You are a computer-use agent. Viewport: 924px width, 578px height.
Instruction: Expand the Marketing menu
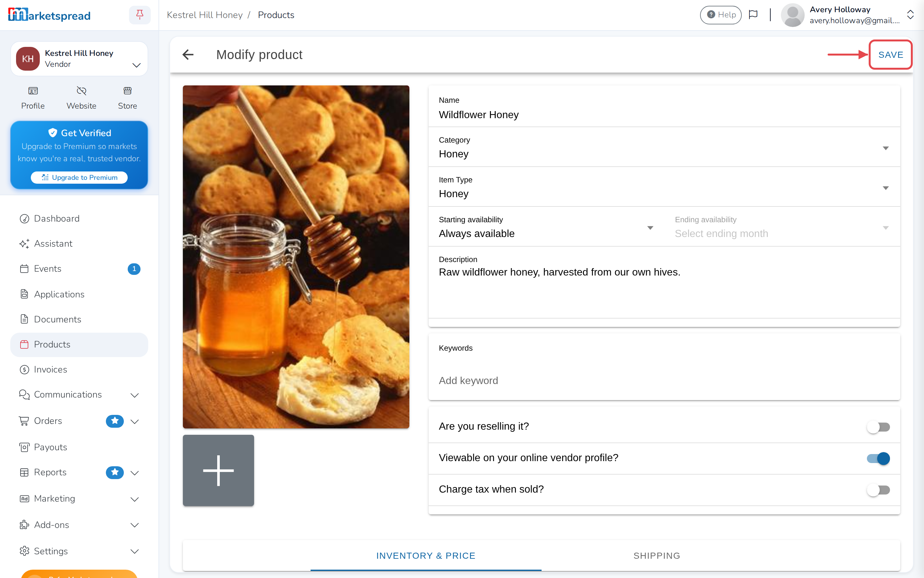79,498
